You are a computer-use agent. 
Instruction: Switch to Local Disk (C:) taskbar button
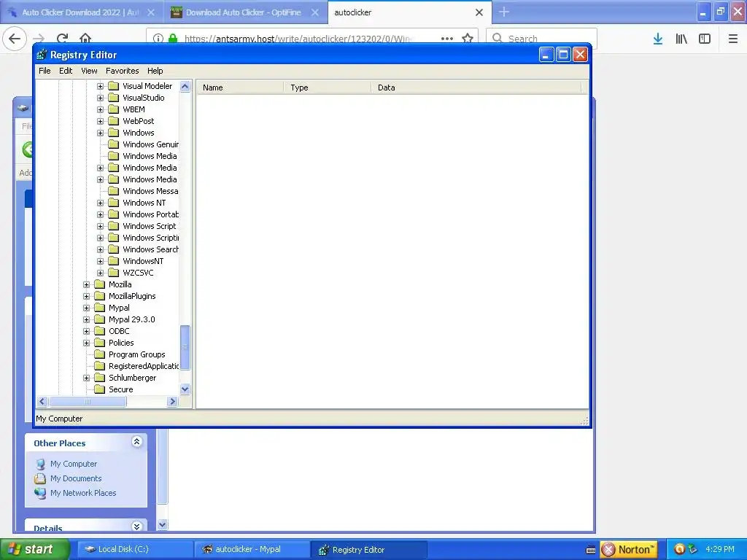point(134,549)
